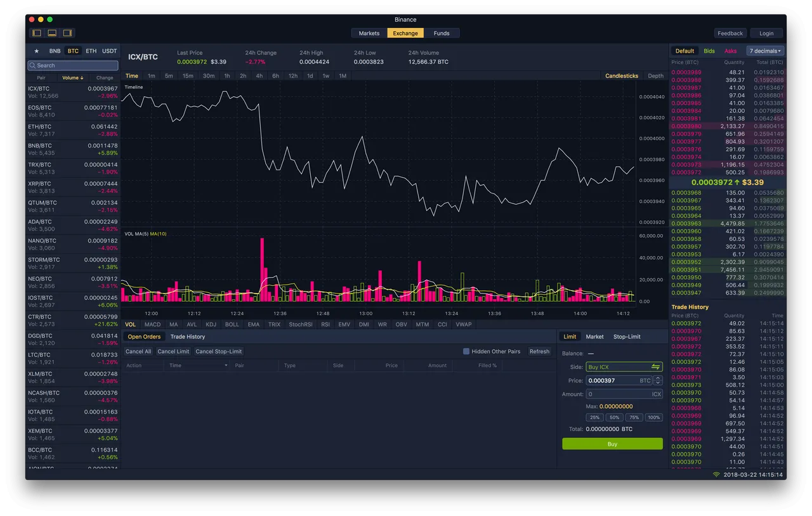
Task: Select the NANO/BTC pair row
Action: click(x=73, y=245)
